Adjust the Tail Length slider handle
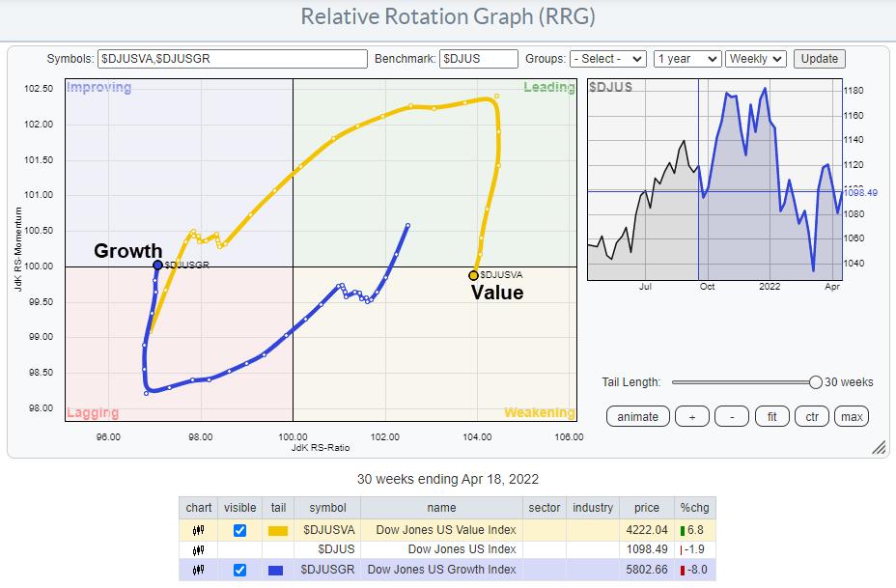This screenshot has width=896, height=588. [x=816, y=382]
